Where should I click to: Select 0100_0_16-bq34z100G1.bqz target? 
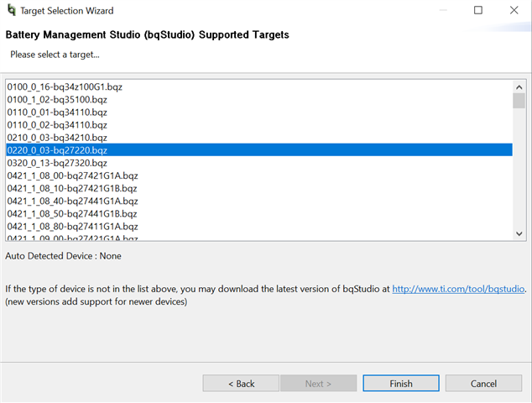[x=65, y=86]
